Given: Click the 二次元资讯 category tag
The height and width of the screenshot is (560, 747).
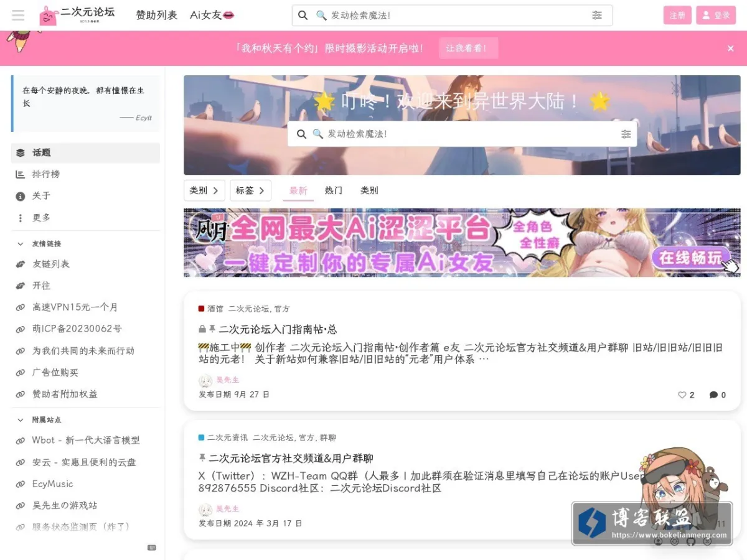Looking at the screenshot, I should click(x=223, y=438).
